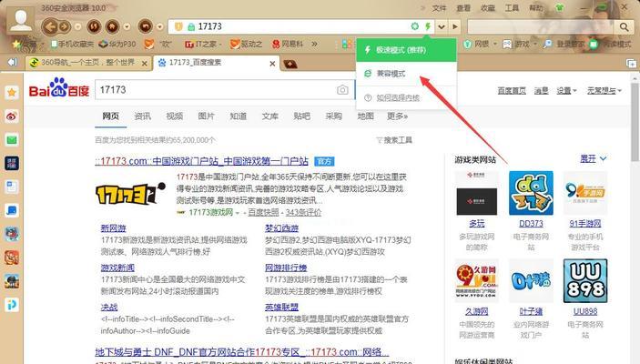Click the yellow security shield in address bar
The width and height of the screenshot is (640, 364).
point(178,27)
